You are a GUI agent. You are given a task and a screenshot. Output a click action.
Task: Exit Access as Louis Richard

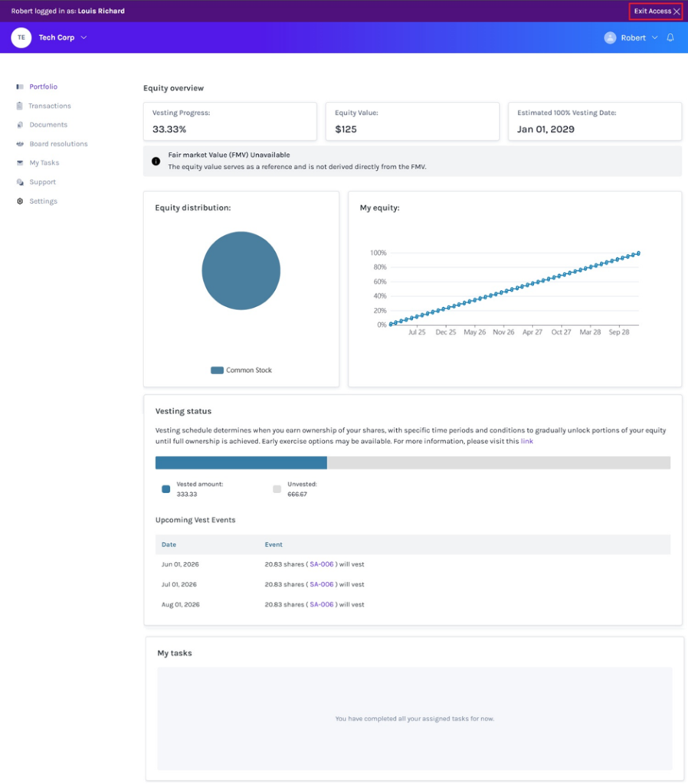click(x=656, y=11)
